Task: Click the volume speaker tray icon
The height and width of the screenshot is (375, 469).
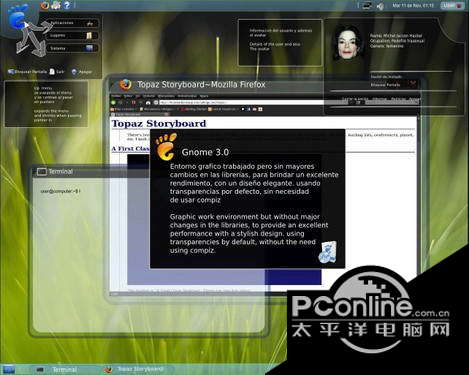Action: point(380,6)
